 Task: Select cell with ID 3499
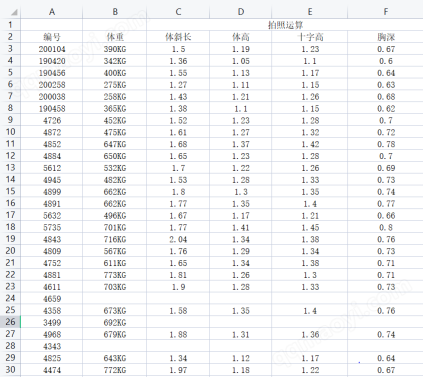[x=52, y=322]
